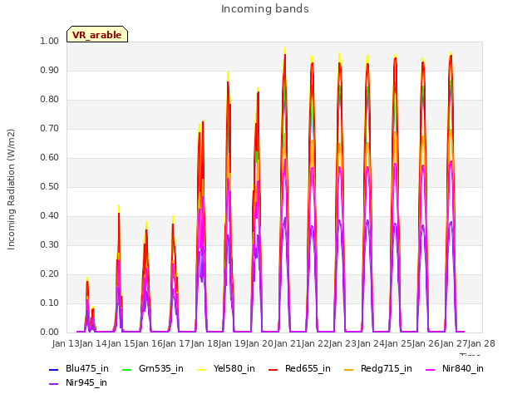Click the Incoming Radiation (W/m2) axis label

pos(11,190)
